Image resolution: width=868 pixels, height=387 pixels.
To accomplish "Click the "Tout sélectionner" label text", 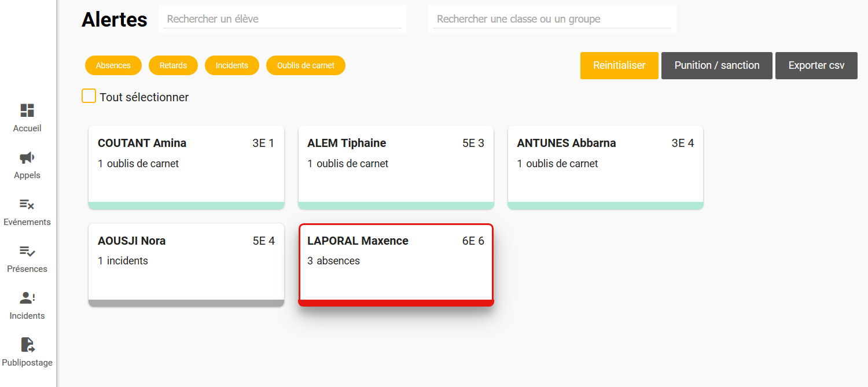I will [144, 97].
